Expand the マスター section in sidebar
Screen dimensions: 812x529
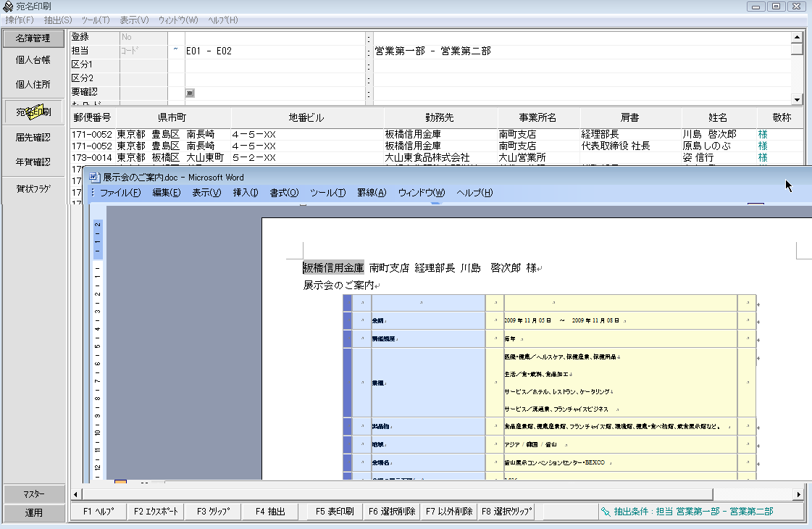pyautogui.click(x=33, y=493)
